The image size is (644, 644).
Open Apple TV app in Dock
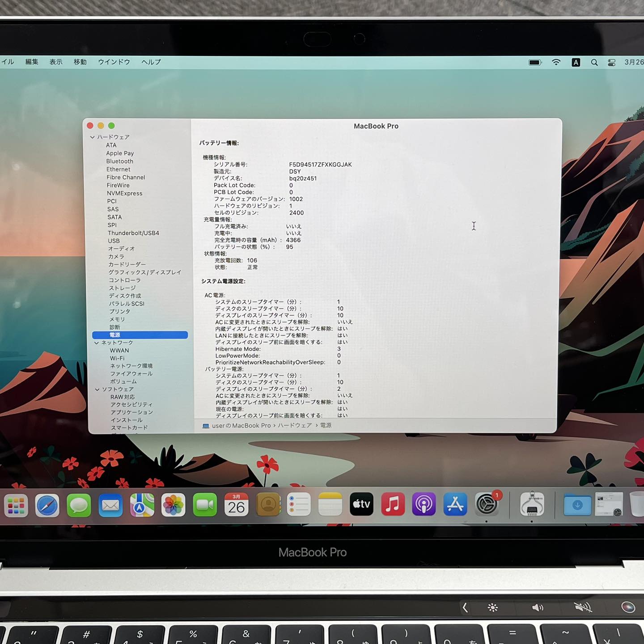coord(361,504)
